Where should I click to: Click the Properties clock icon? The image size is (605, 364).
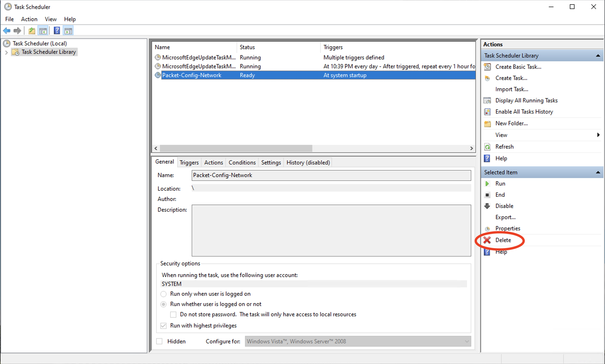[487, 228]
